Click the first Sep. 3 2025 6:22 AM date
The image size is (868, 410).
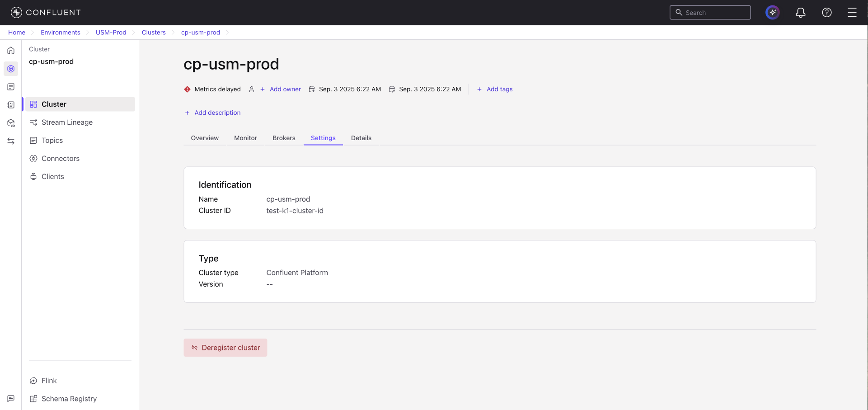[x=350, y=90]
